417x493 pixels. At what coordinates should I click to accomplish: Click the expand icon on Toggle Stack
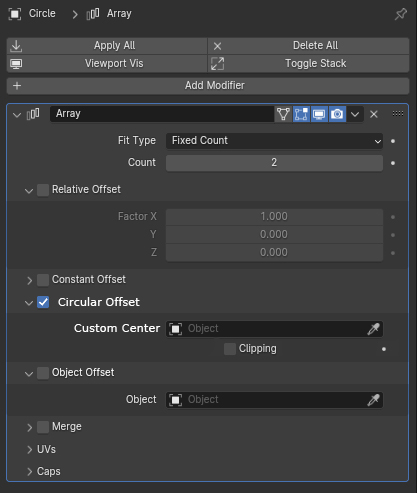click(x=217, y=64)
